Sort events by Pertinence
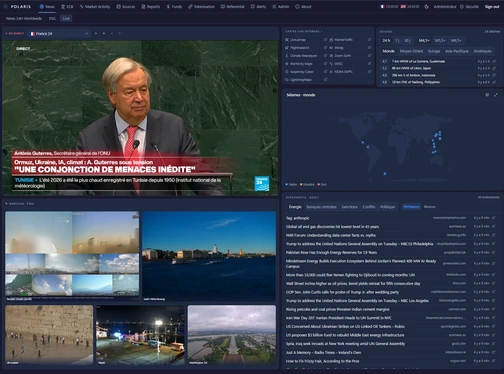Image resolution: width=504 pixels, height=374 pixels. tap(411, 207)
